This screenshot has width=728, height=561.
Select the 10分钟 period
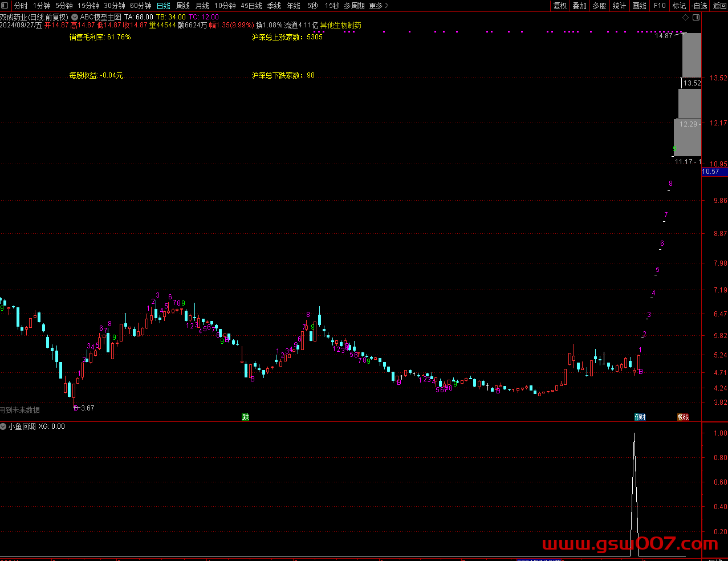point(225,6)
